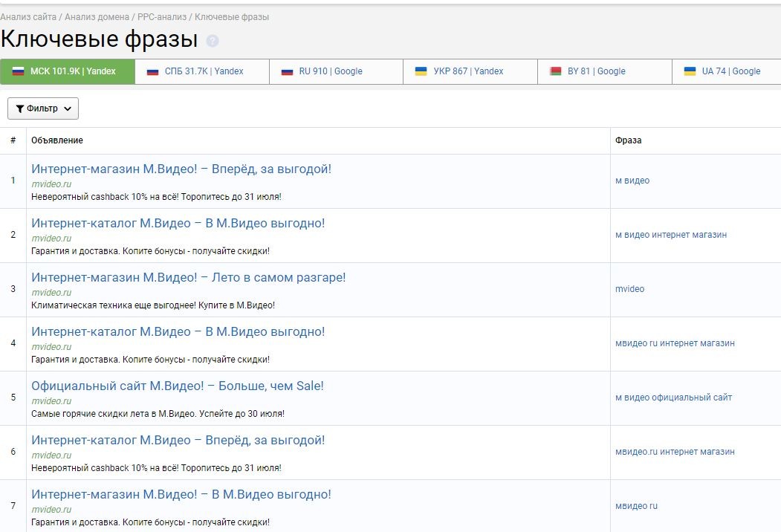Open the Фильтр dropdown
Viewport: 781px width, 532px height.
[43, 108]
